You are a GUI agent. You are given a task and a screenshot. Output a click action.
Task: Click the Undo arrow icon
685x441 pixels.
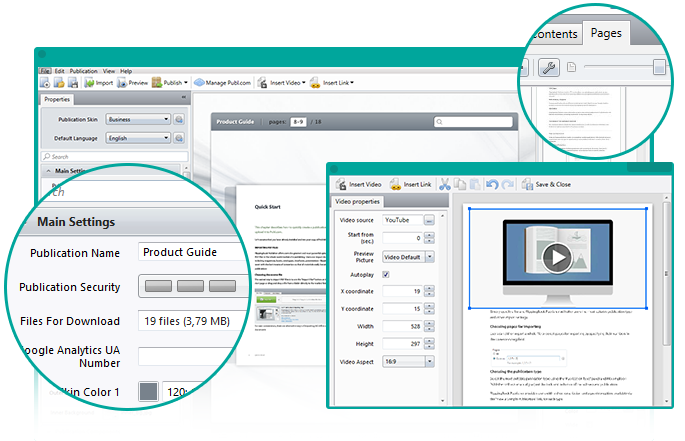(492, 184)
